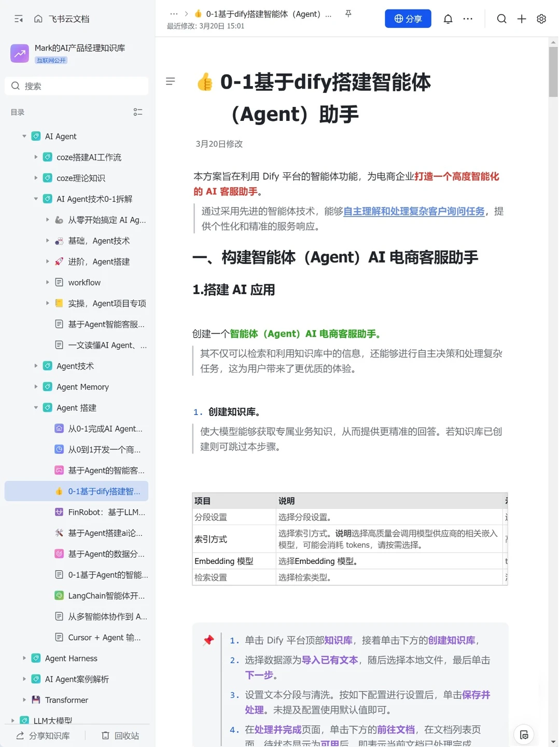Click the workflow document icon

click(x=59, y=282)
